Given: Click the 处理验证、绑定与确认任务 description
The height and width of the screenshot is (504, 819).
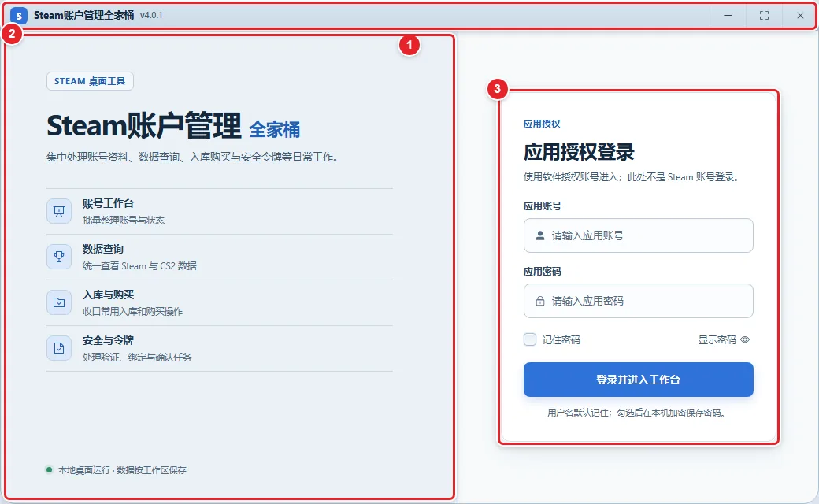Looking at the screenshot, I should coord(137,358).
